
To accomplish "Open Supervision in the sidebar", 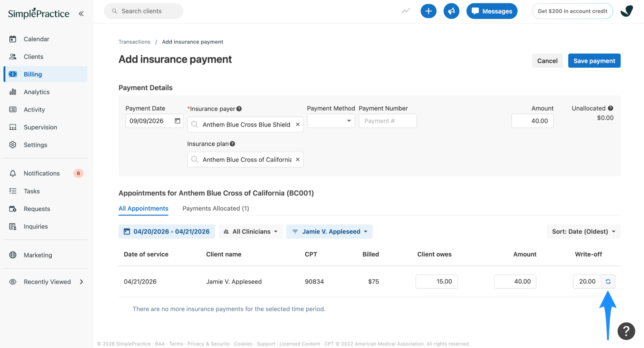I will coord(45,127).
